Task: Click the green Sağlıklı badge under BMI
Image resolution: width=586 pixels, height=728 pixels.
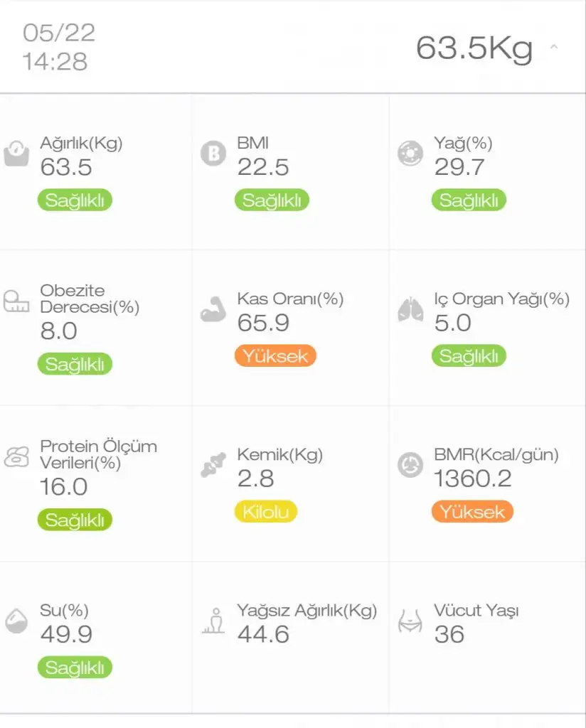Action: (272, 200)
